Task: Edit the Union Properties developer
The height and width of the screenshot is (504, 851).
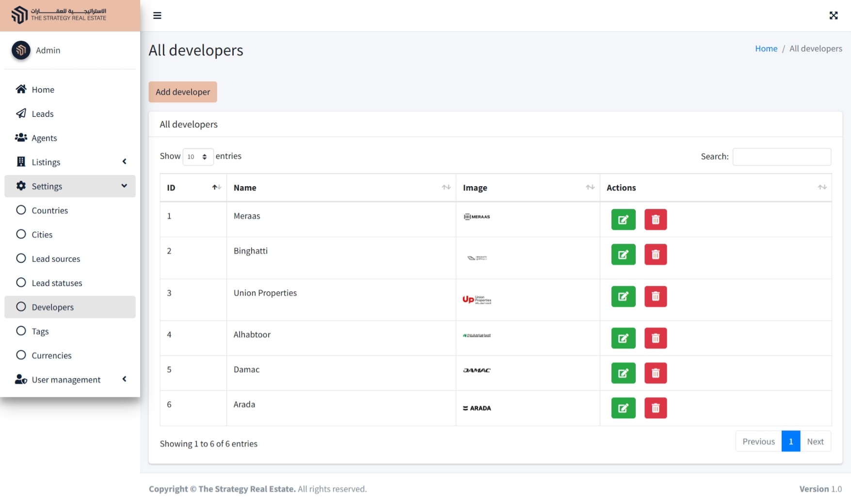Action: (x=623, y=297)
